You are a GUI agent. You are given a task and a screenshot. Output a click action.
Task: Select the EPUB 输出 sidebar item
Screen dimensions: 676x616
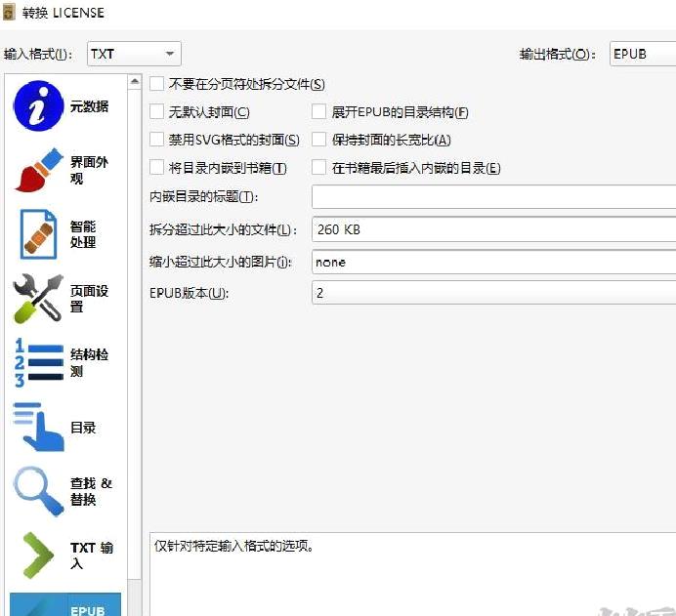point(65,604)
